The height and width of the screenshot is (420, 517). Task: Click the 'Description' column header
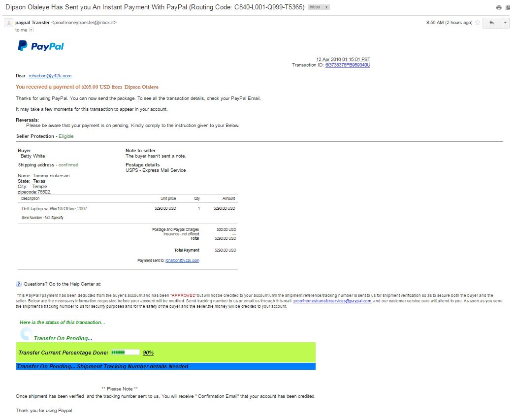pos(31,198)
